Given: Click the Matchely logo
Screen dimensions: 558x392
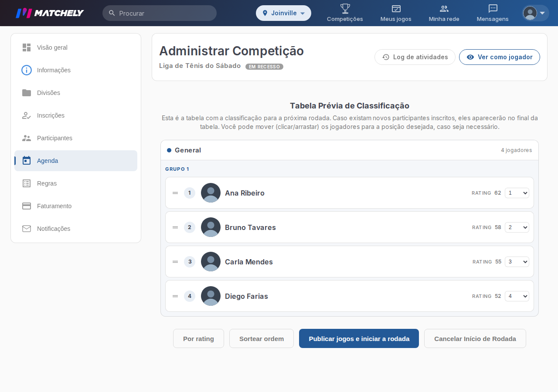Looking at the screenshot, I should click(x=50, y=13).
